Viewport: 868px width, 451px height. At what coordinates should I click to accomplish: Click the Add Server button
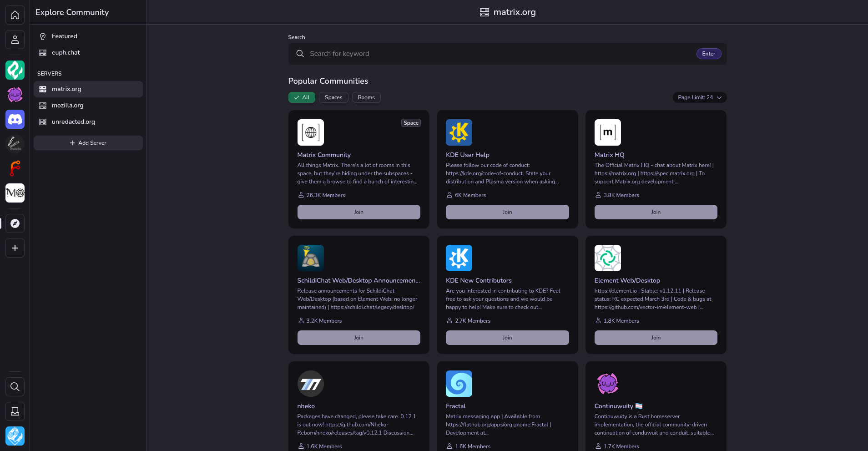(88, 143)
